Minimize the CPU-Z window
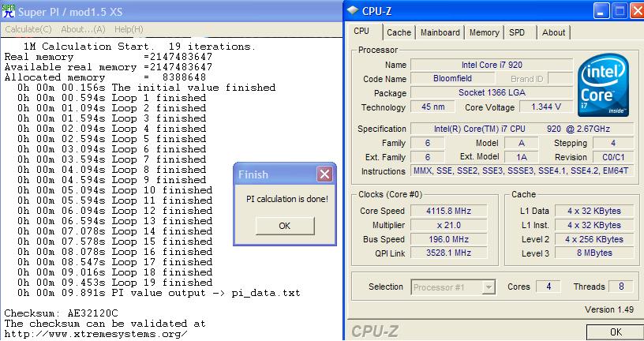 [x=601, y=11]
